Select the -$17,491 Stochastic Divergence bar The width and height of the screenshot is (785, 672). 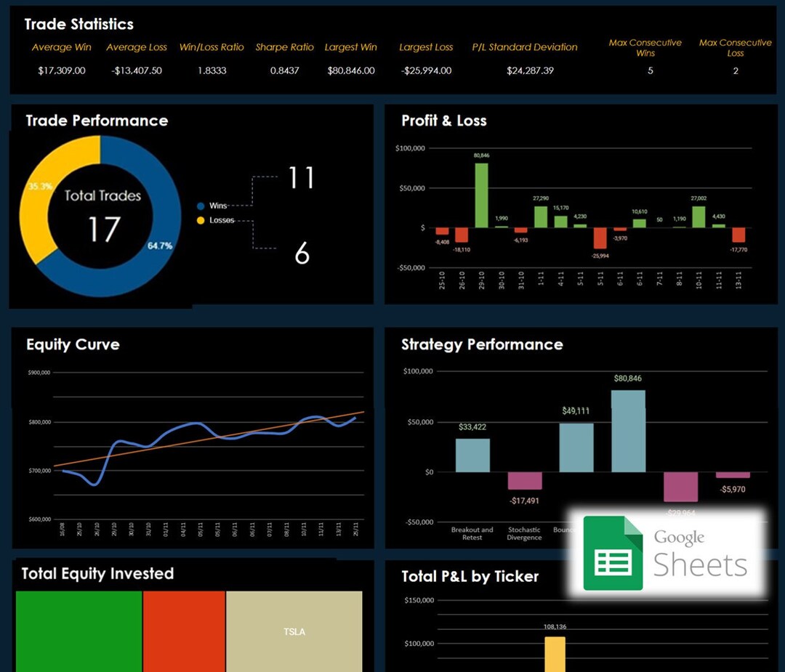(x=525, y=482)
